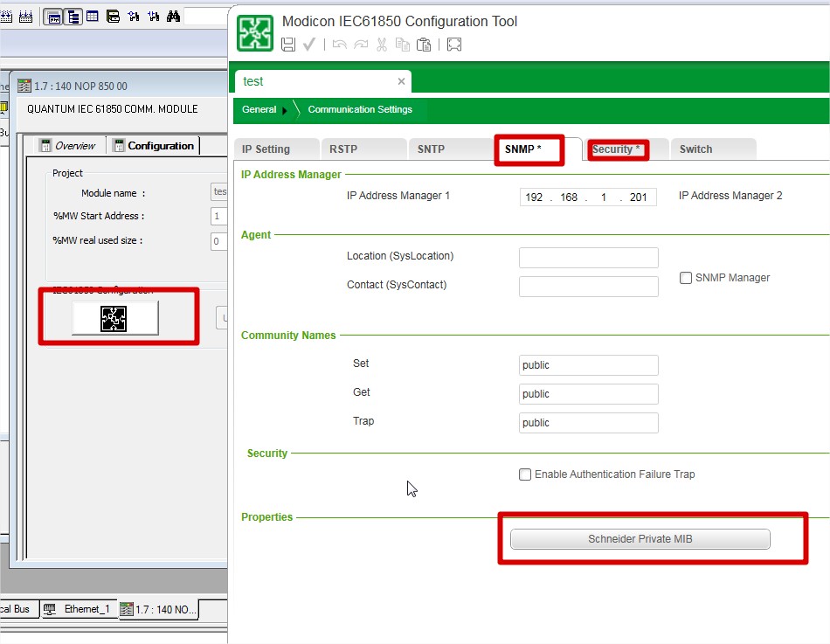
Task: Enable the SNMP Manager checkbox
Action: (x=686, y=278)
